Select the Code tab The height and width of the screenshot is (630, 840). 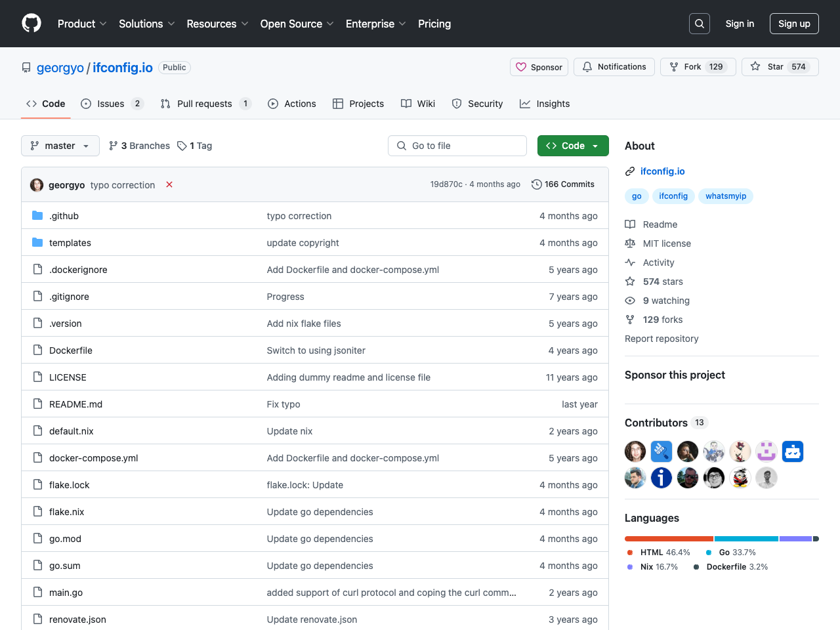[46, 104]
